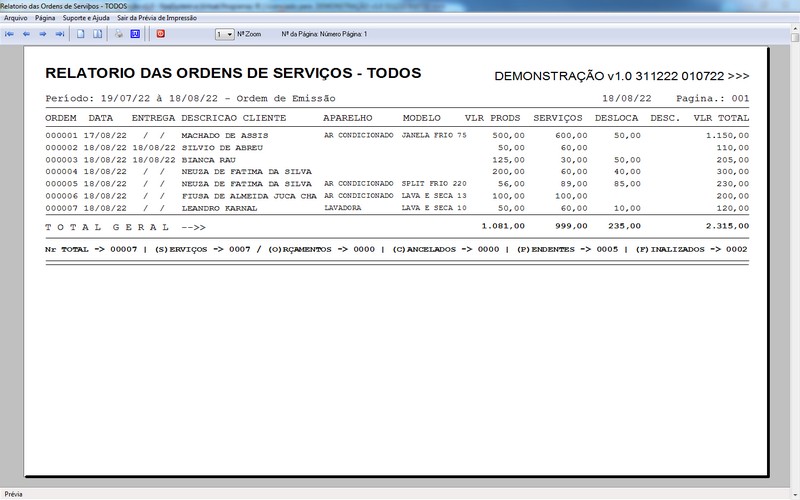Click the total value 1.150,00

point(728,136)
